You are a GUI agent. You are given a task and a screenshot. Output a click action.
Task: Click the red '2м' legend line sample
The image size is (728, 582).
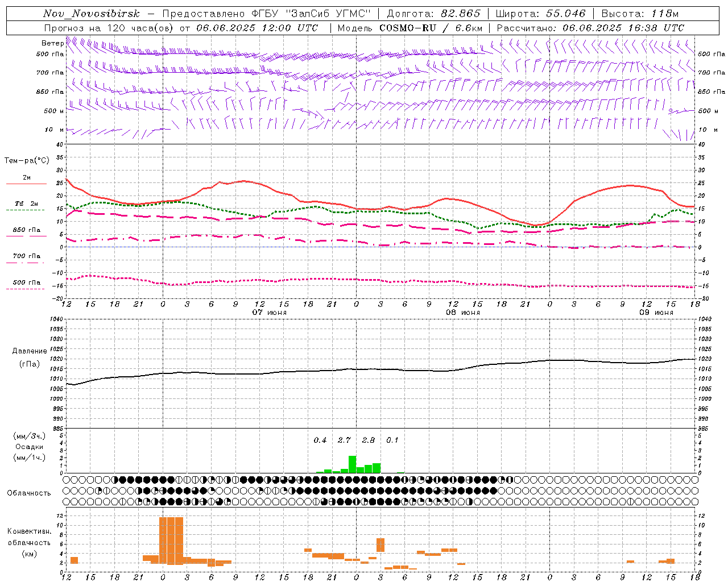click(26, 184)
